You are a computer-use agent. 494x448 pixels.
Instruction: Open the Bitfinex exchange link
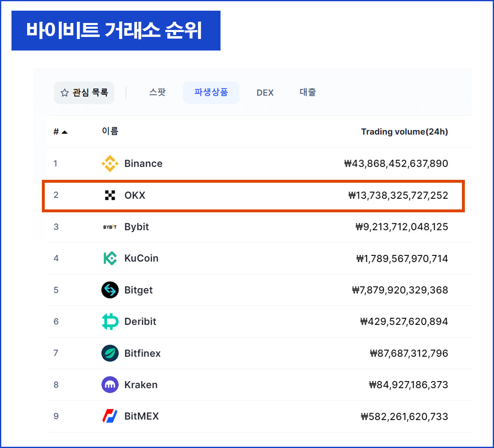click(x=142, y=353)
